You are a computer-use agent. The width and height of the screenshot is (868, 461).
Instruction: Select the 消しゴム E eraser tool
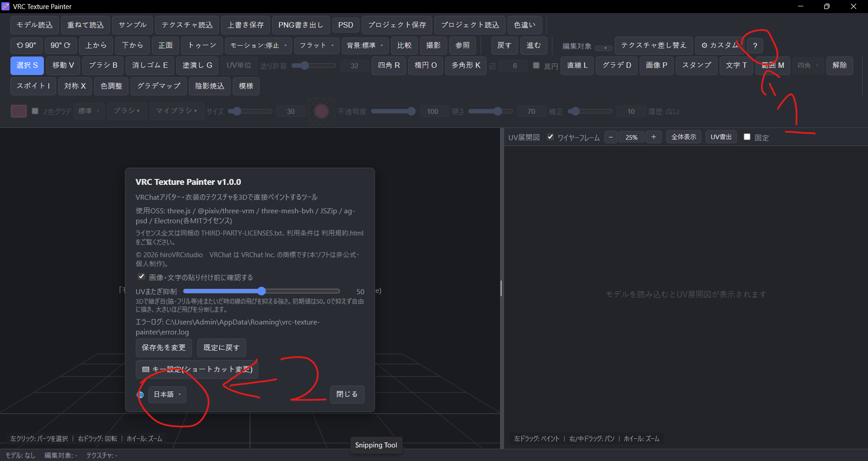click(x=150, y=66)
